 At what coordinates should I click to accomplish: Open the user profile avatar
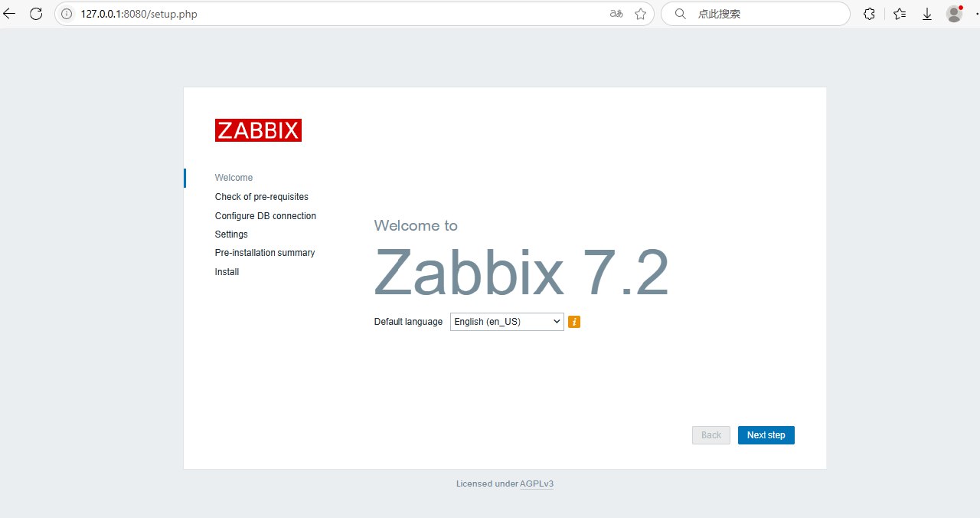(x=954, y=14)
